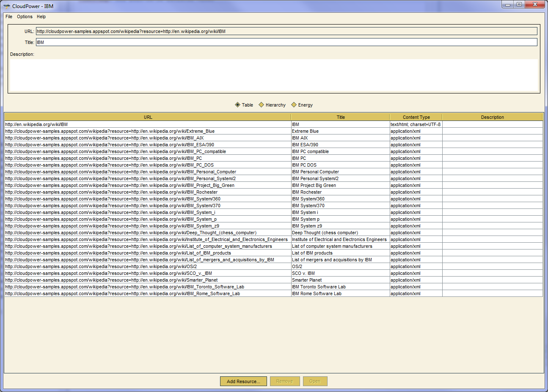Select 'List of computer system manufacturers' title cell

click(x=340, y=246)
